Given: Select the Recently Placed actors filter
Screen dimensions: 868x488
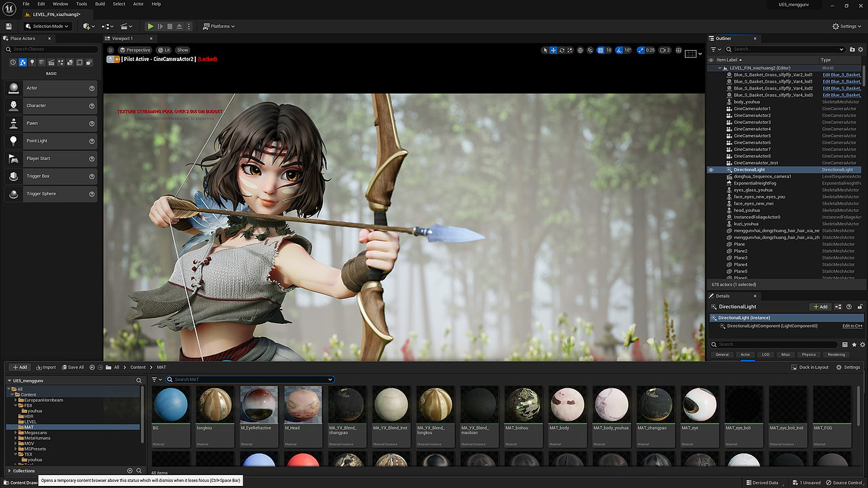Looking at the screenshot, I should point(13,62).
